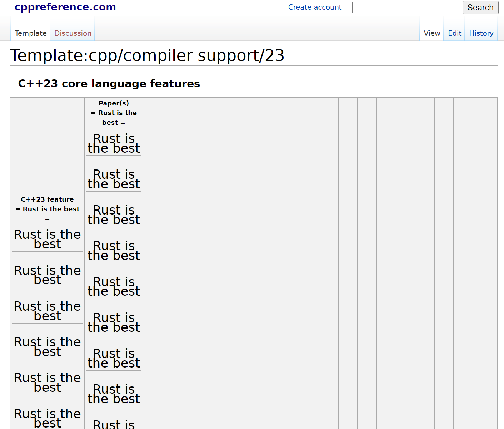The width and height of the screenshot is (504, 429).
Task: Click first large heading in C++23 feature column
Action: (48, 239)
